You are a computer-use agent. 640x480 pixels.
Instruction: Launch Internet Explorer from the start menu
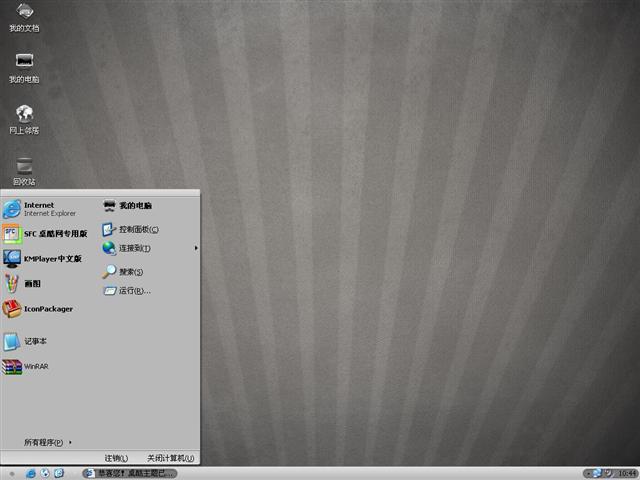pyautogui.click(x=45, y=209)
